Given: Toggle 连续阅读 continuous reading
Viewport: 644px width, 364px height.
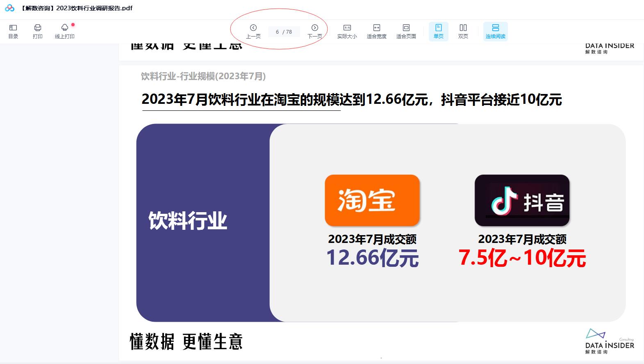Looking at the screenshot, I should [495, 31].
